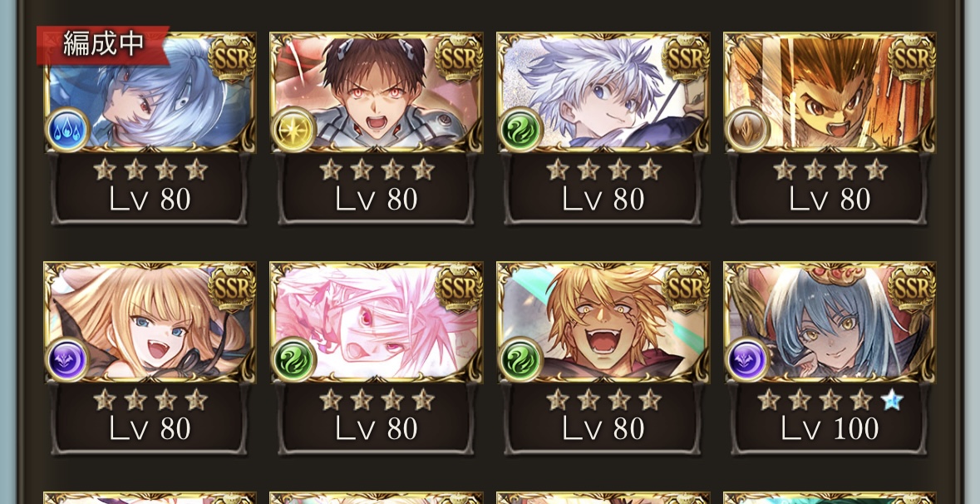
Task: Click wind element icon on laughing blond man
Action: (520, 360)
